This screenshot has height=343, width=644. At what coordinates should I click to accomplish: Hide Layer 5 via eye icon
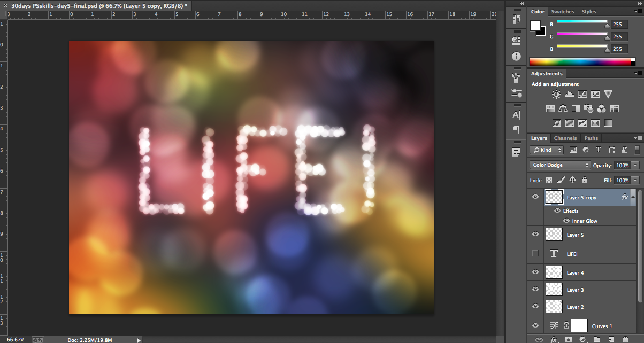(x=535, y=235)
